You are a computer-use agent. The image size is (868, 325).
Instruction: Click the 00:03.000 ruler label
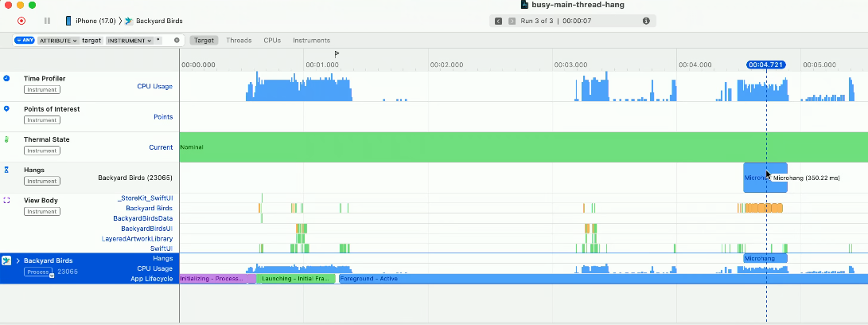click(x=570, y=65)
